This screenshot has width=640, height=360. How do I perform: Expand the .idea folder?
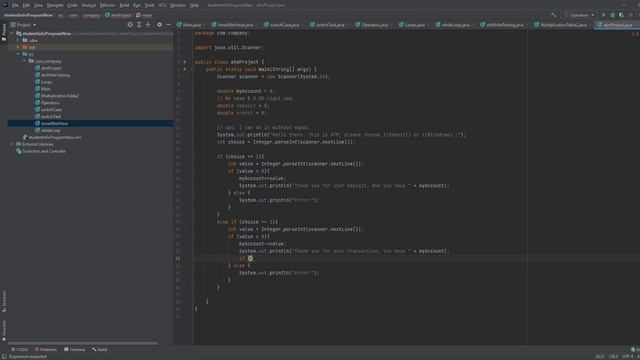(18, 40)
